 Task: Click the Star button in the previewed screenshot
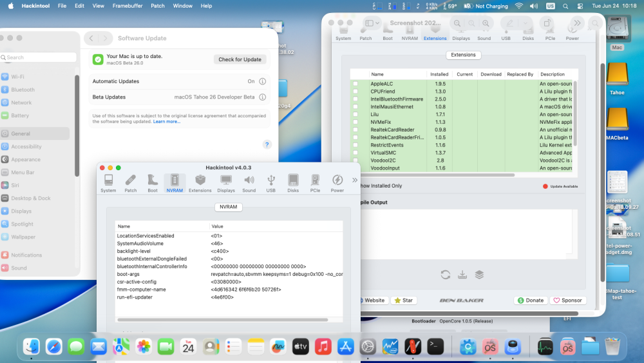[x=404, y=300]
